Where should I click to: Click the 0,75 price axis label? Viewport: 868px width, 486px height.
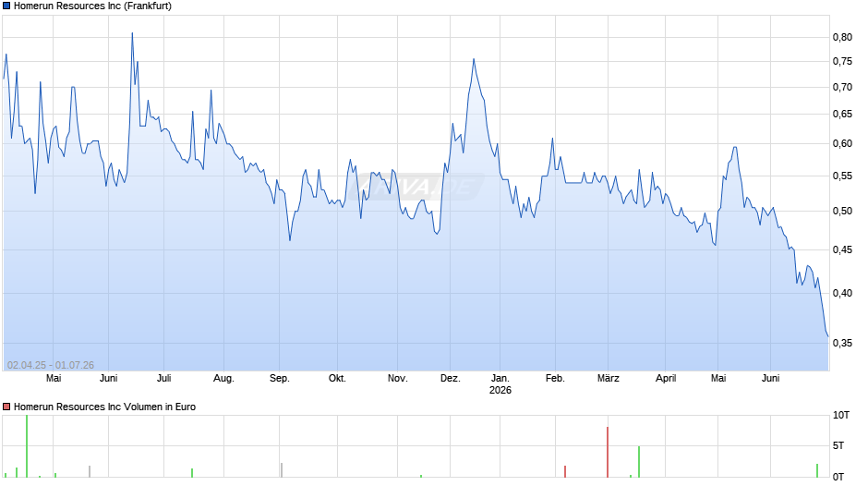(842, 62)
